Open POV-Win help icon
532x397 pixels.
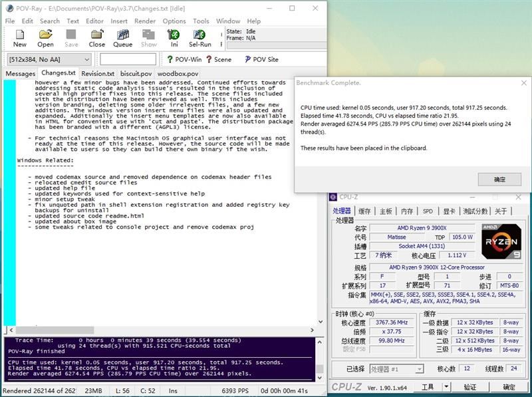click(x=184, y=59)
